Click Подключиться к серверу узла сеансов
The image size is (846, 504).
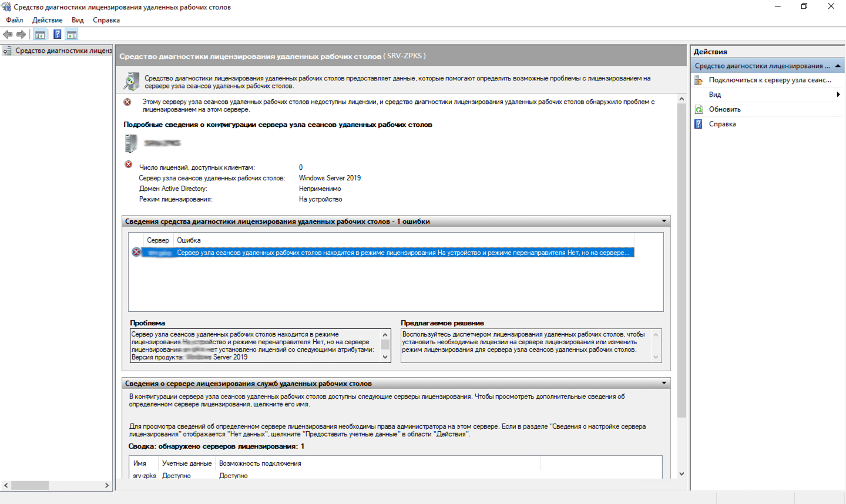(x=769, y=80)
